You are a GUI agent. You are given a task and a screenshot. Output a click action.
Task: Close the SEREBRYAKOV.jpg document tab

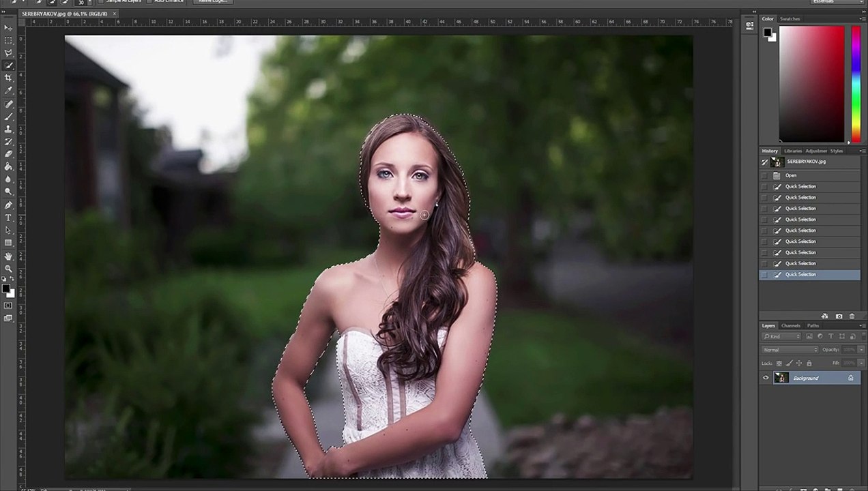114,14
